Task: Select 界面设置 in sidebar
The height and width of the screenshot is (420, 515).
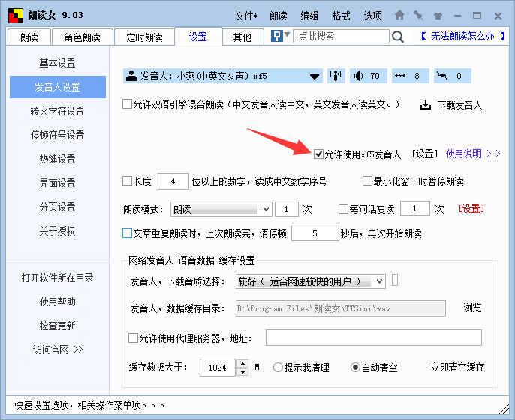Action: click(x=58, y=183)
